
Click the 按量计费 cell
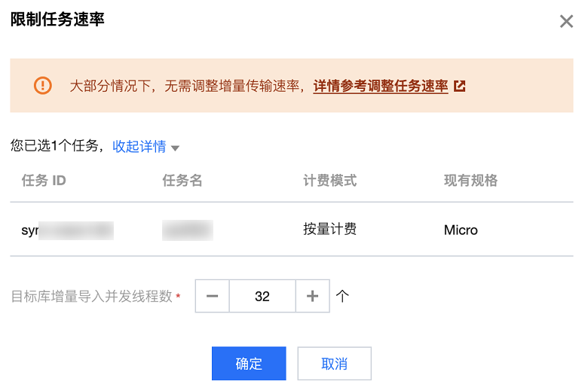329,230
